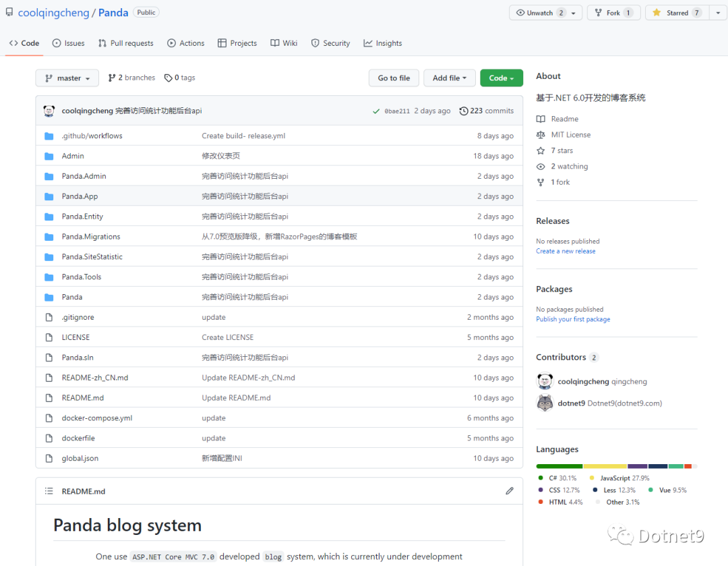This screenshot has width=728, height=566.
Task: Click the 2 branches icon link
Action: point(112,78)
